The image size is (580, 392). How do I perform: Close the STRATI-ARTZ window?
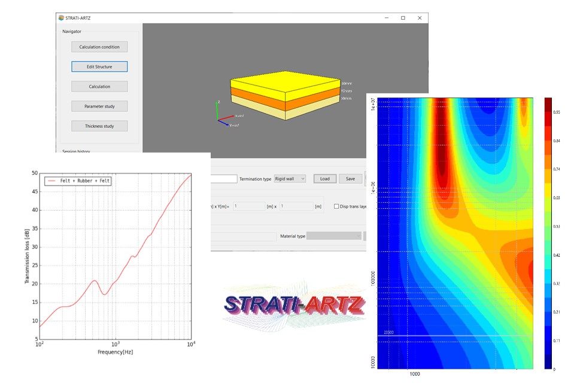(x=420, y=18)
